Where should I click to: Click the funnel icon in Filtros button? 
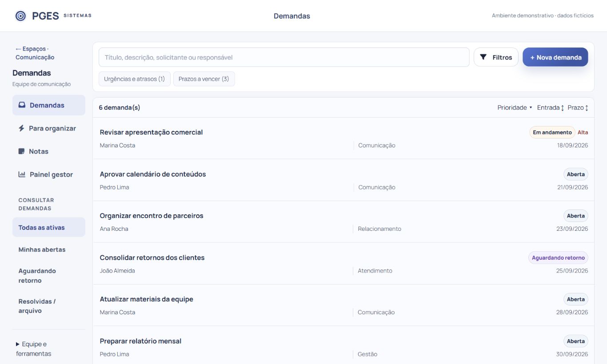483,57
